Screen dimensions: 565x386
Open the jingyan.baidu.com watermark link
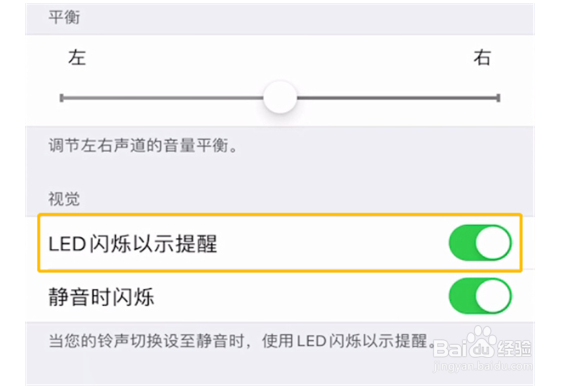(x=483, y=366)
